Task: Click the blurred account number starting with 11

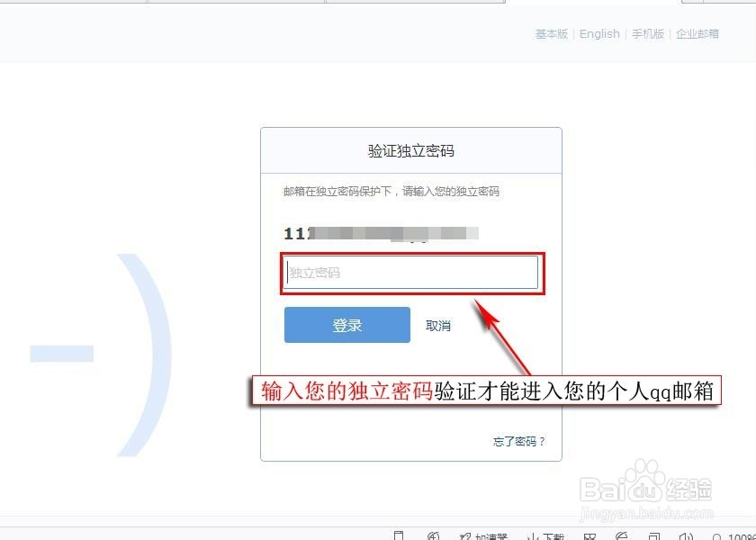Action: click(x=381, y=233)
